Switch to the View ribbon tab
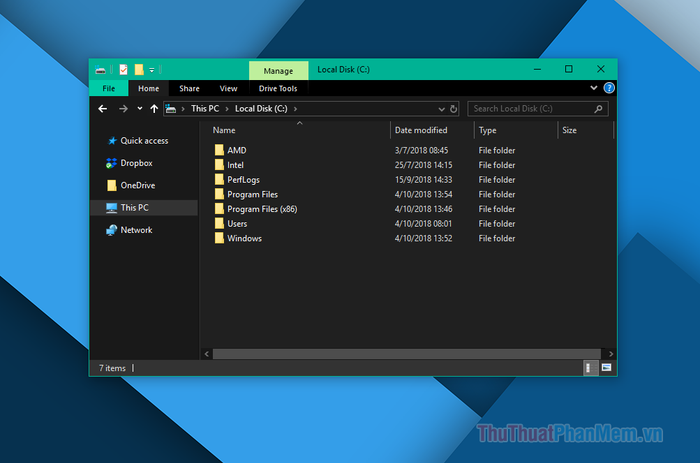This screenshot has height=463, width=700. coord(228,88)
